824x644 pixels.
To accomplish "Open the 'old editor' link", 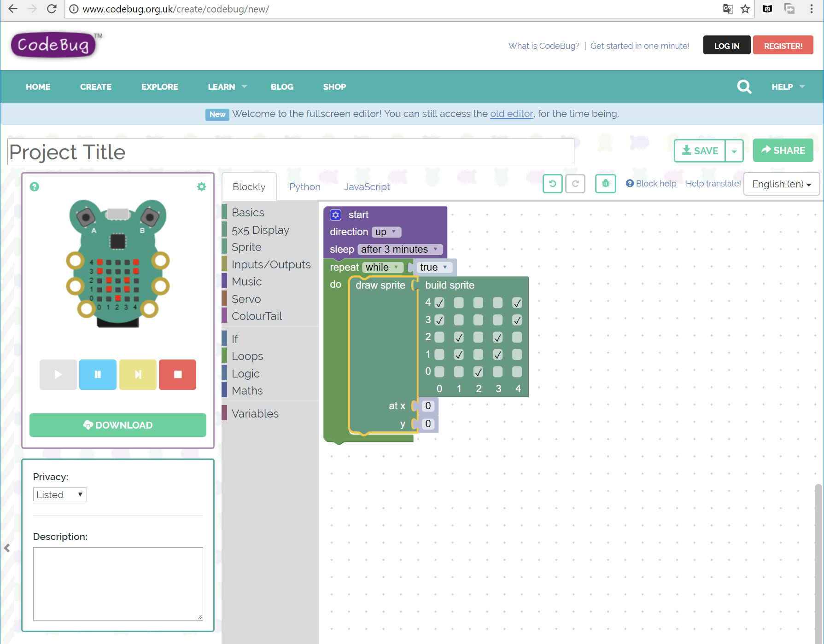I will pyautogui.click(x=512, y=114).
